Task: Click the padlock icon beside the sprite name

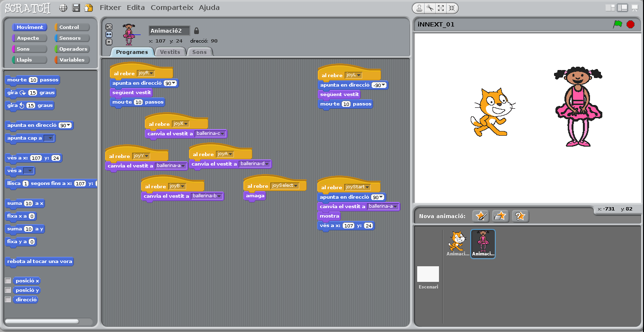Action: pos(197,31)
